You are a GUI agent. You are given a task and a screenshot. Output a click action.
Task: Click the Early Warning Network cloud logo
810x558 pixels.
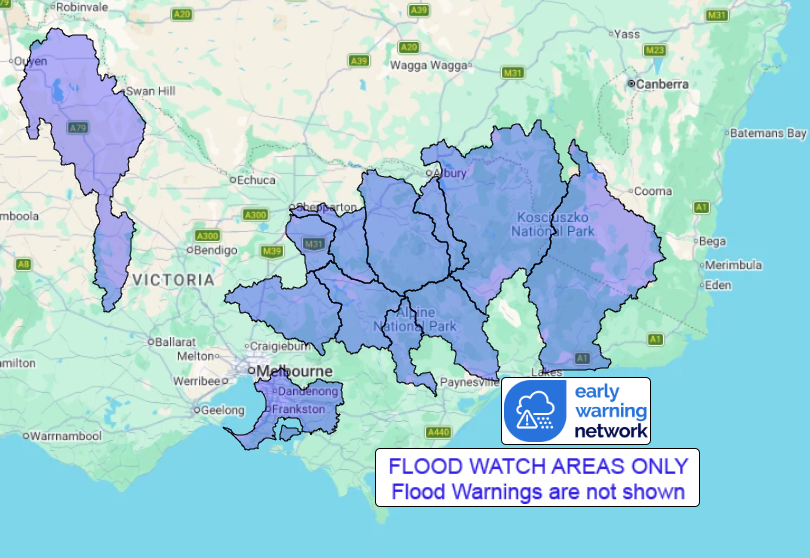tap(535, 411)
